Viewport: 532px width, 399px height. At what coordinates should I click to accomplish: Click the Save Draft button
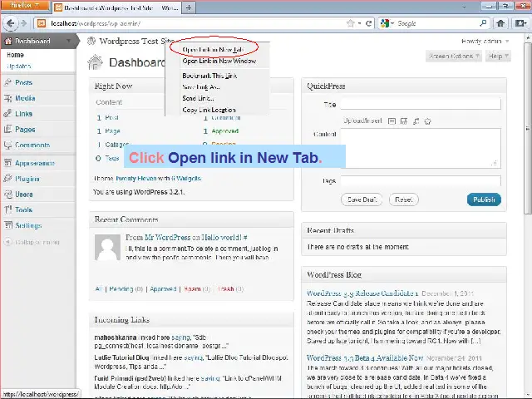coord(362,199)
